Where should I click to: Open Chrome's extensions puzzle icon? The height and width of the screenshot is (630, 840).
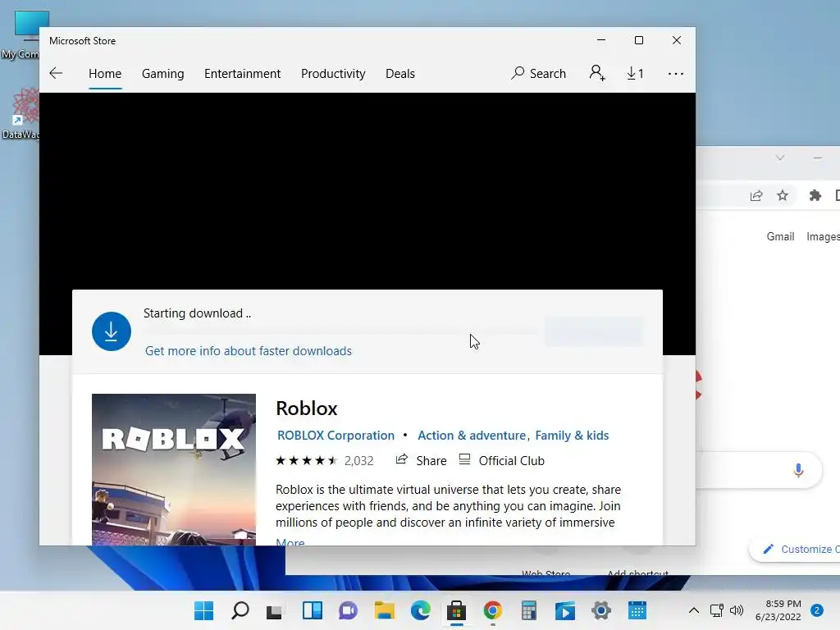point(815,195)
